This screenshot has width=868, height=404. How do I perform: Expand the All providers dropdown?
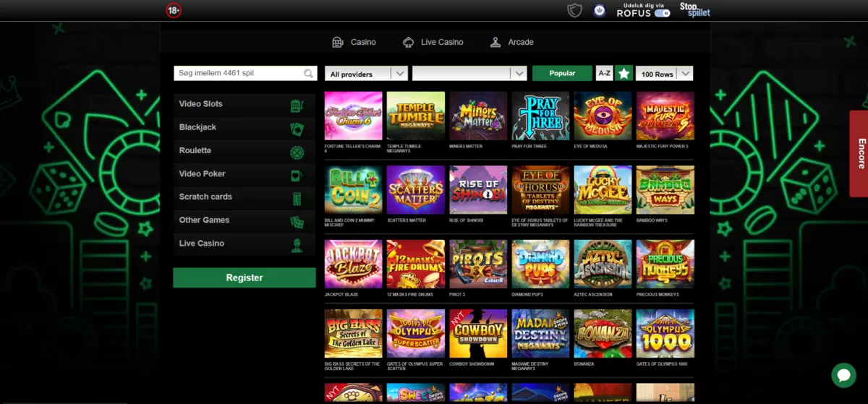(367, 74)
